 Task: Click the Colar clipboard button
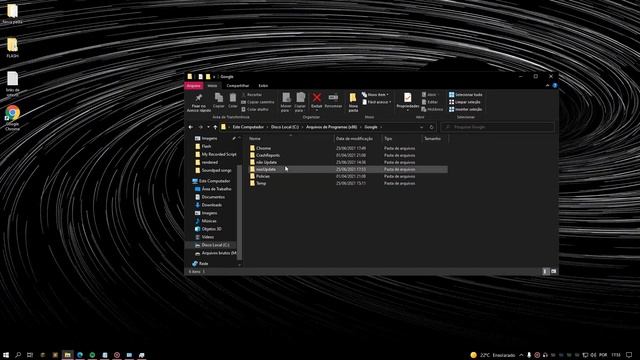[233, 100]
